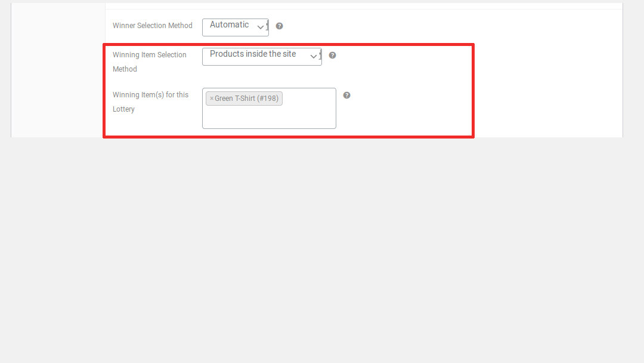
Task: Click the Green T-Shirt (#198) tag text
Action: point(246,99)
